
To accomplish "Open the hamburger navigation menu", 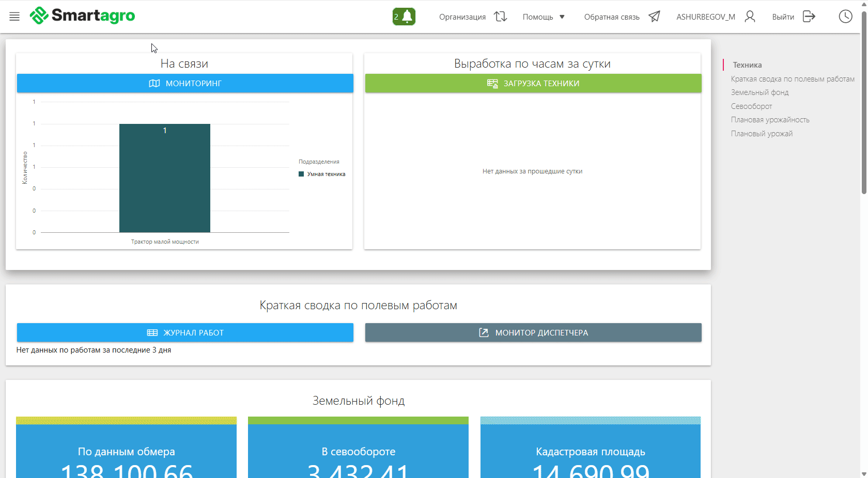I will pyautogui.click(x=14, y=17).
